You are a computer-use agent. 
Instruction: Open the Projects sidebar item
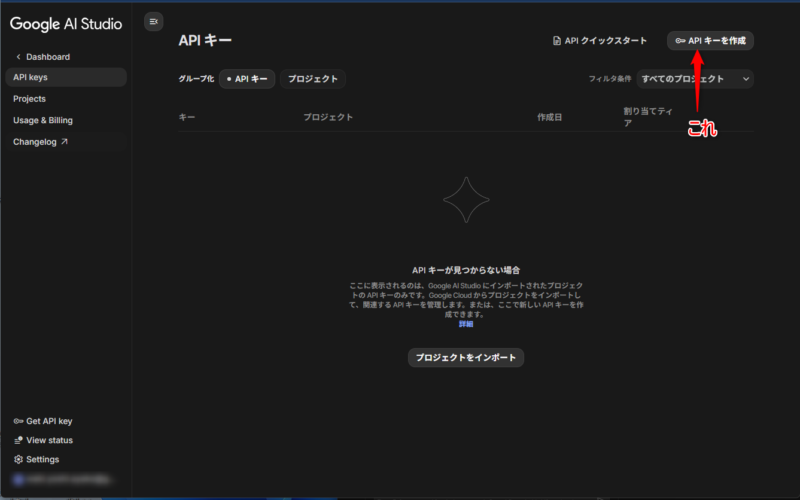coord(30,99)
